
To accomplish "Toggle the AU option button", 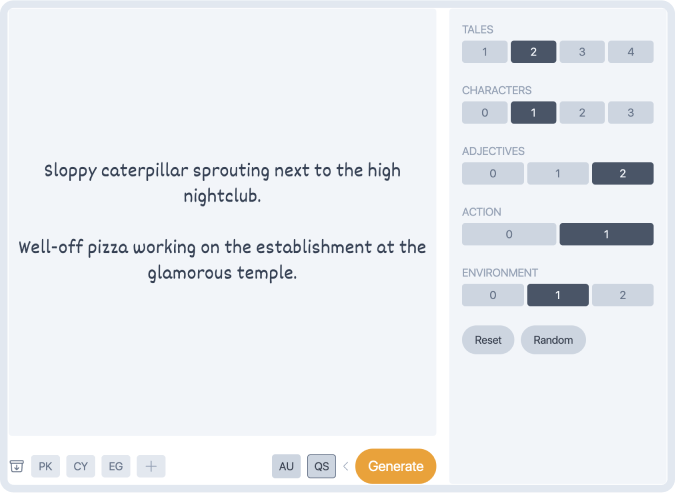I will (x=287, y=466).
